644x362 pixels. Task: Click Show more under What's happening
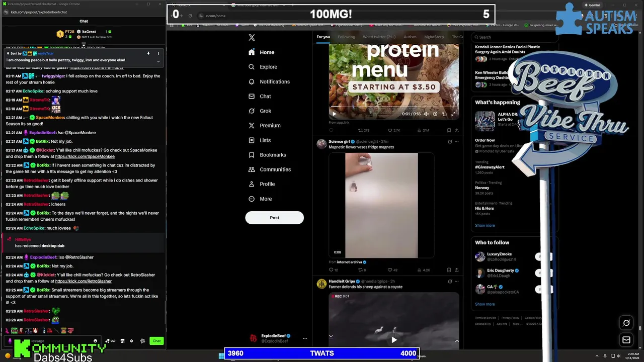click(x=485, y=225)
